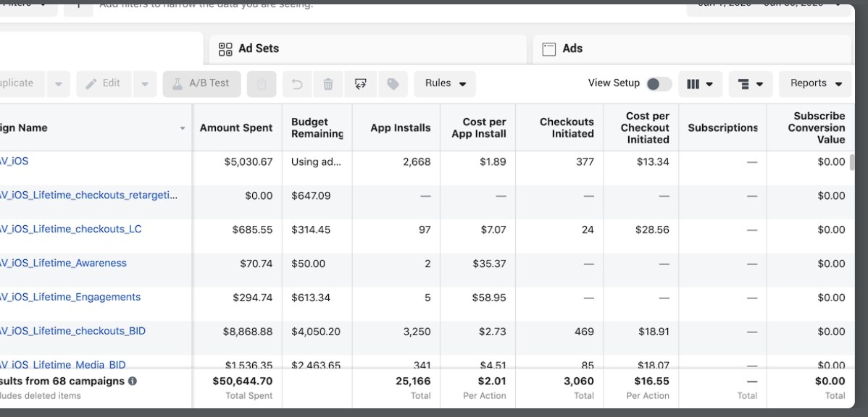Click the vertical scrollbar of the table
This screenshot has width=868, height=417.
[852, 162]
